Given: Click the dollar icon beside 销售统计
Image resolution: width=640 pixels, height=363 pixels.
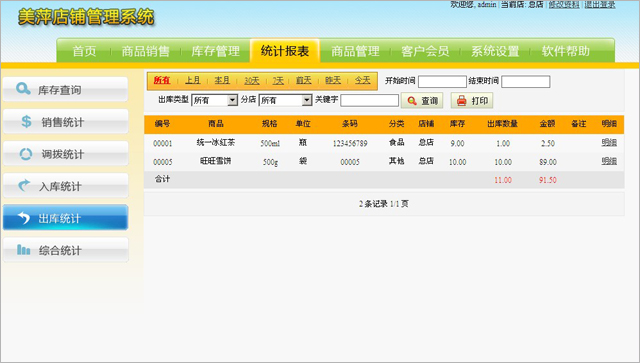Looking at the screenshot, I should 26,121.
